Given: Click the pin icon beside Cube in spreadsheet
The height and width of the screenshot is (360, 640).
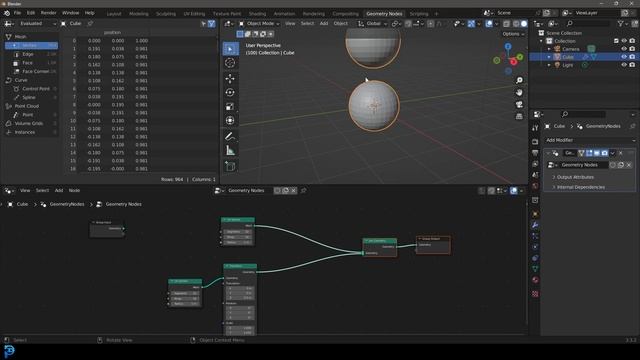Looking at the screenshot, I should (x=91, y=24).
